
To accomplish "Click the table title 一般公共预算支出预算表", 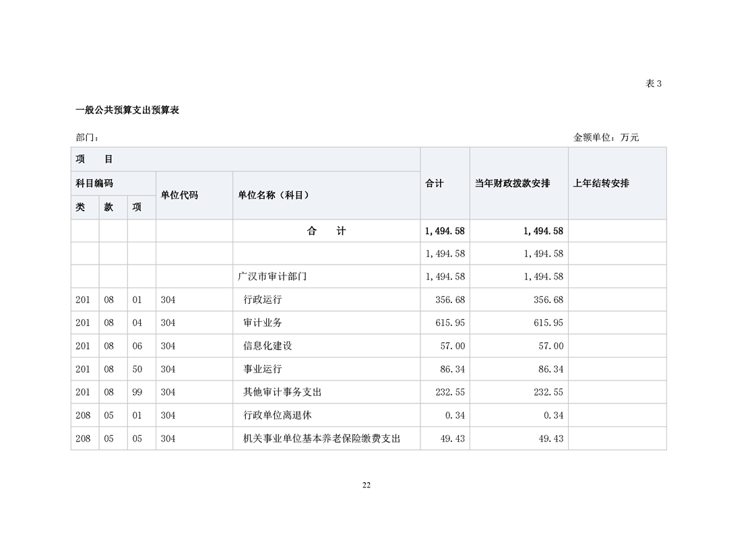I will pyautogui.click(x=127, y=110).
